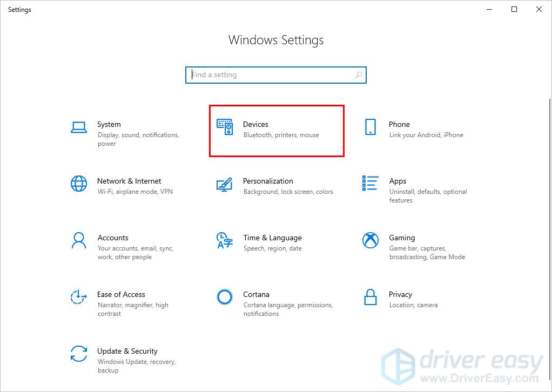Open Accounts person icon
This screenshot has width=552, height=392.
(x=79, y=240)
